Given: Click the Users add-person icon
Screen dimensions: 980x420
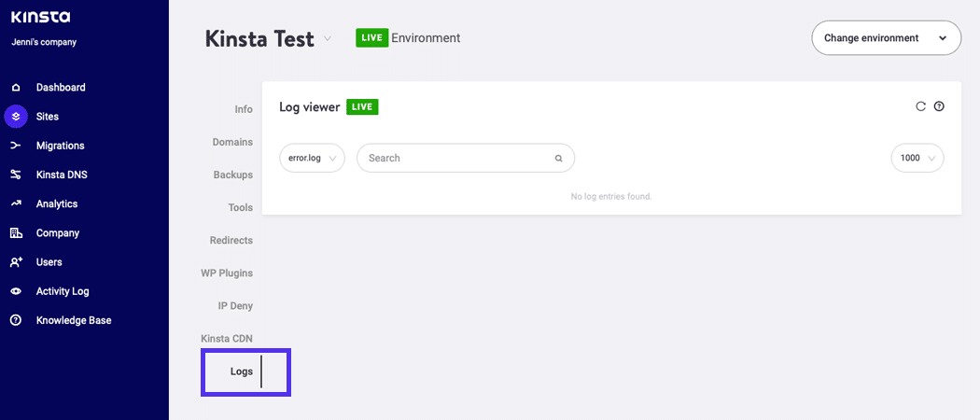Looking at the screenshot, I should point(16,262).
